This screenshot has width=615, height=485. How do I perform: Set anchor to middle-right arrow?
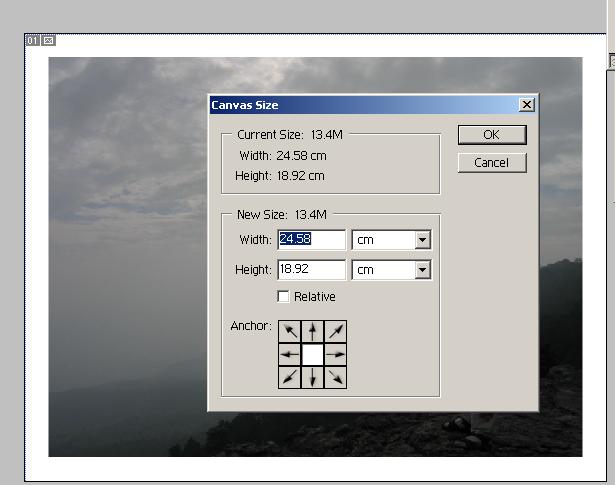tap(335, 354)
